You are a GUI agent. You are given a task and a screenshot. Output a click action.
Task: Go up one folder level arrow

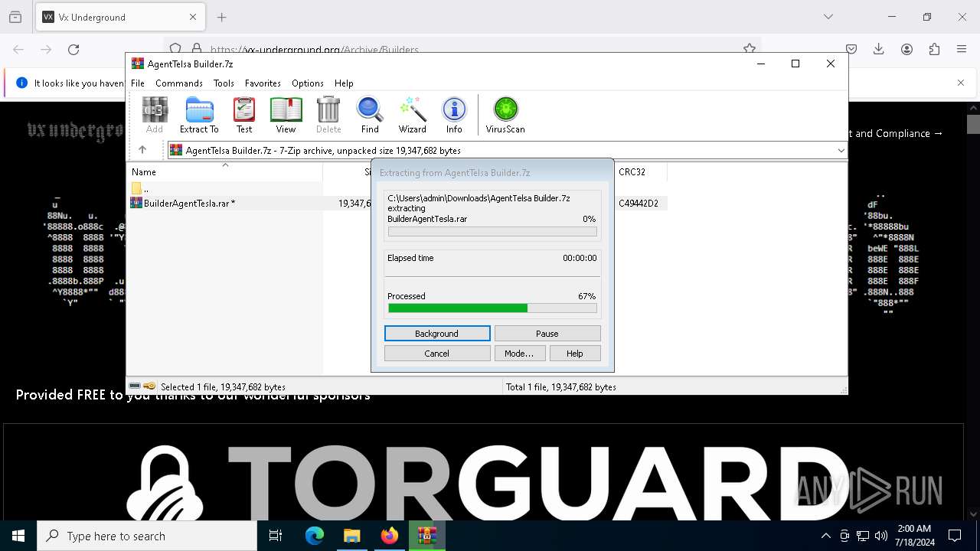tap(142, 150)
